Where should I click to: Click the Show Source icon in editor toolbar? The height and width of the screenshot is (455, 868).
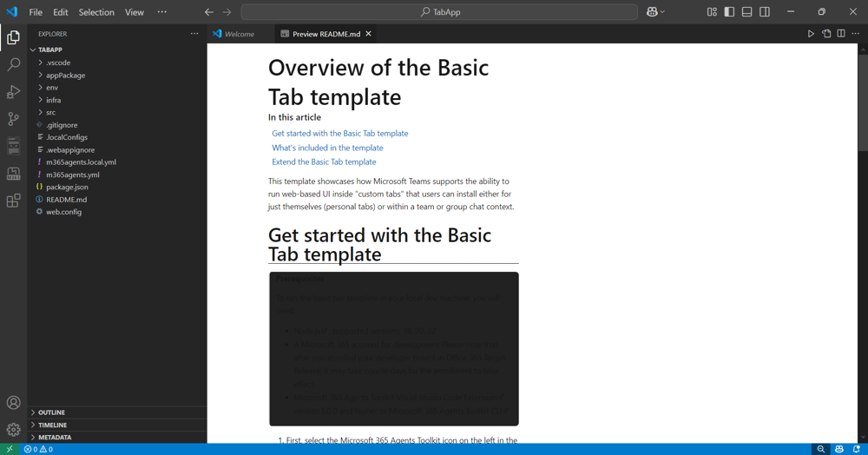[826, 34]
